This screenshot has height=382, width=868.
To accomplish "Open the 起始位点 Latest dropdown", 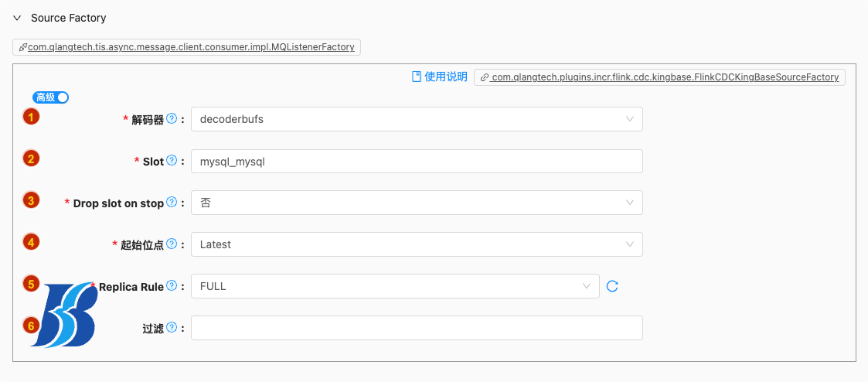I will tap(417, 244).
